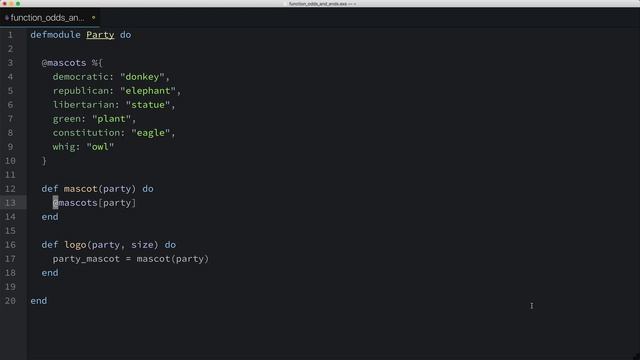Click the "green:" map key
The height and width of the screenshot is (360, 640).
pos(69,119)
